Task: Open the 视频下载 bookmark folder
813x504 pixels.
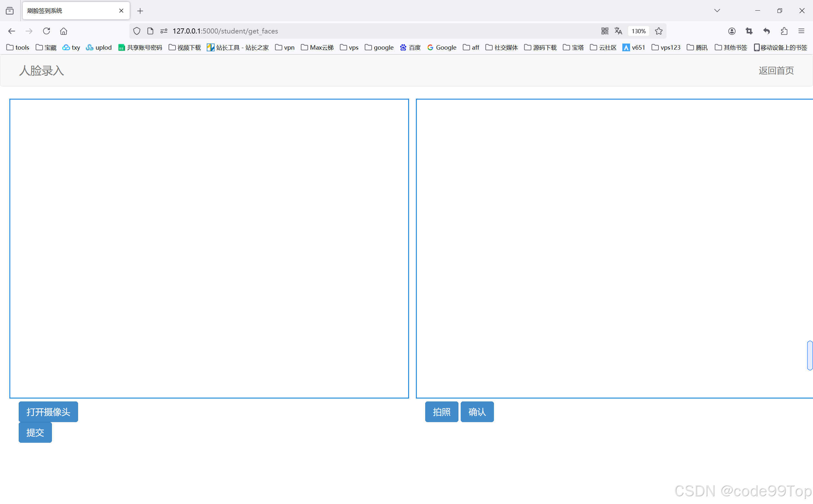Action: click(185, 47)
